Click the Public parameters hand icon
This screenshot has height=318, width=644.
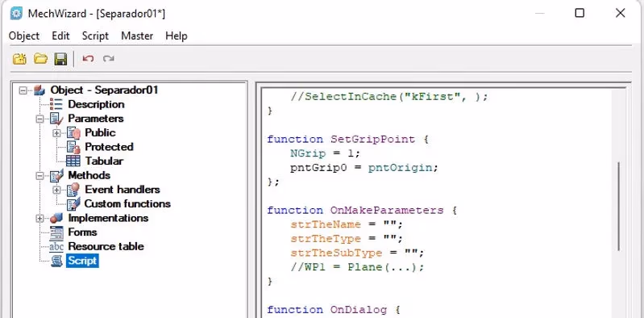(73, 133)
